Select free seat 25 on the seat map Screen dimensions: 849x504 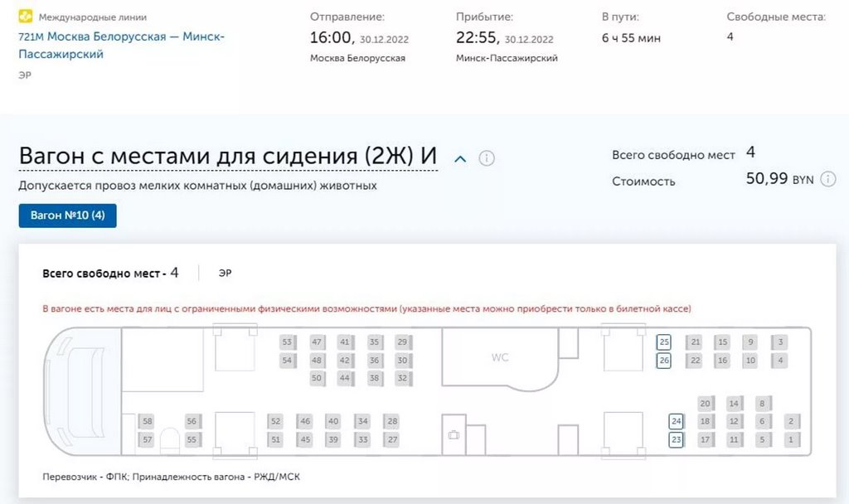coord(663,342)
